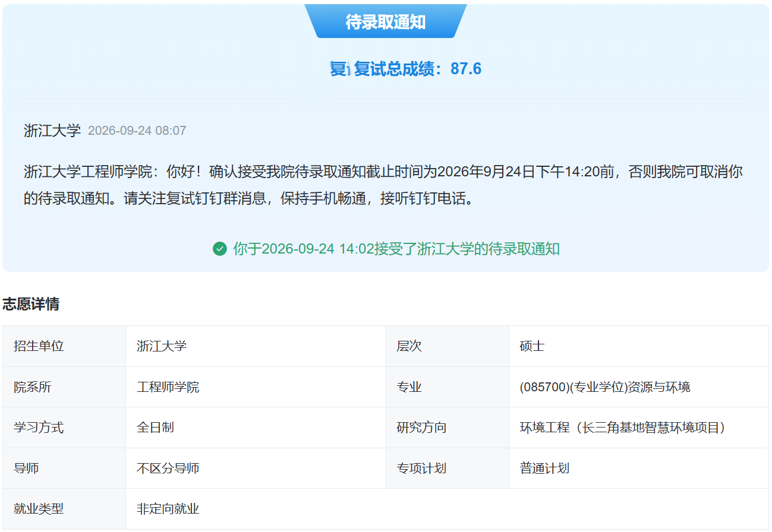This screenshot has height=532, width=772.
Task: Click the timestamp 2026-09-24 08:07
Action: (137, 131)
